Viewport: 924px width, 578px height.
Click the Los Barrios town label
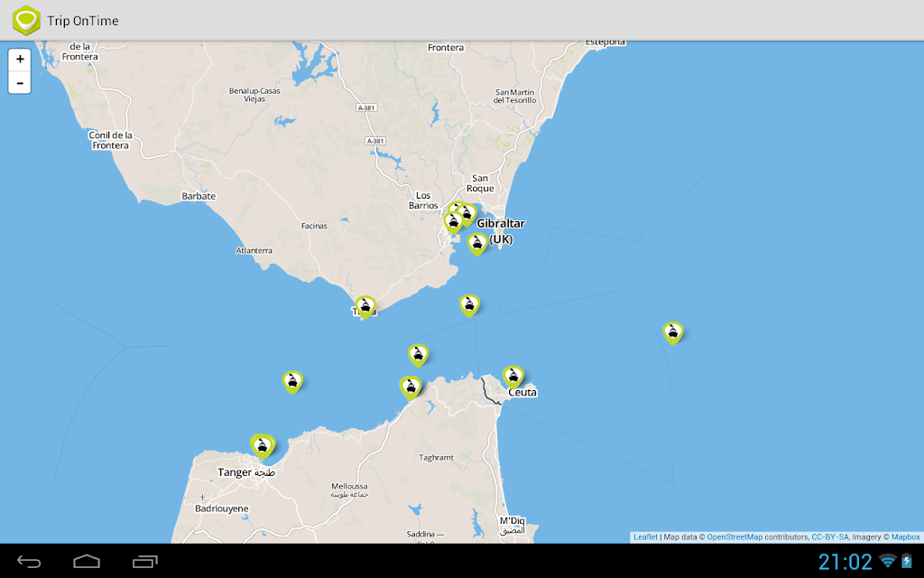pyautogui.click(x=423, y=200)
